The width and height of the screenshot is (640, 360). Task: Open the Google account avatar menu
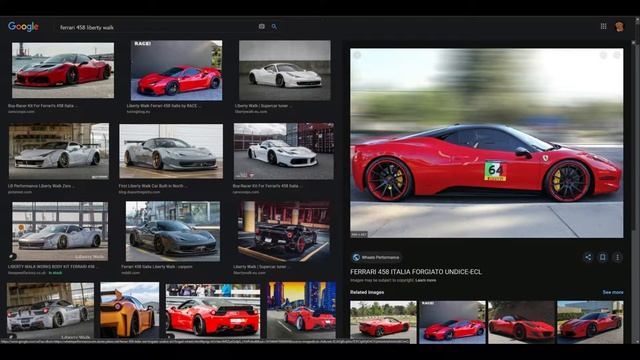click(x=619, y=26)
